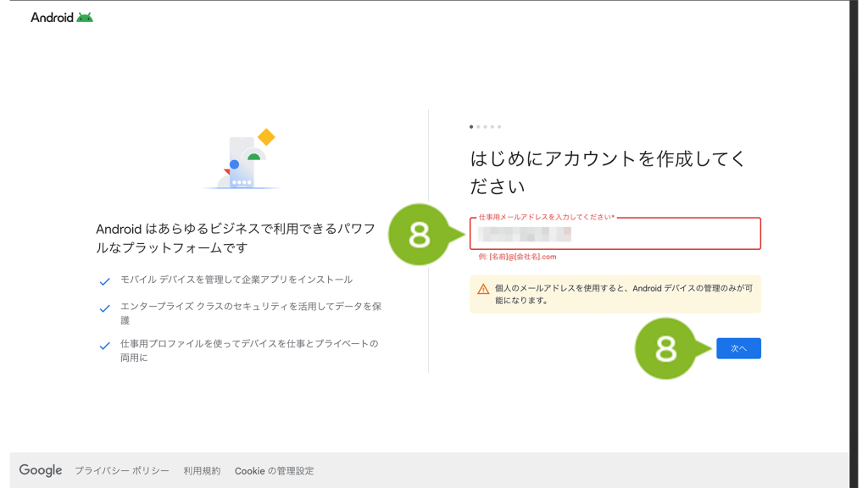Click the yellow personal email warning banner
Viewport: 868px width, 488px height.
tap(615, 294)
